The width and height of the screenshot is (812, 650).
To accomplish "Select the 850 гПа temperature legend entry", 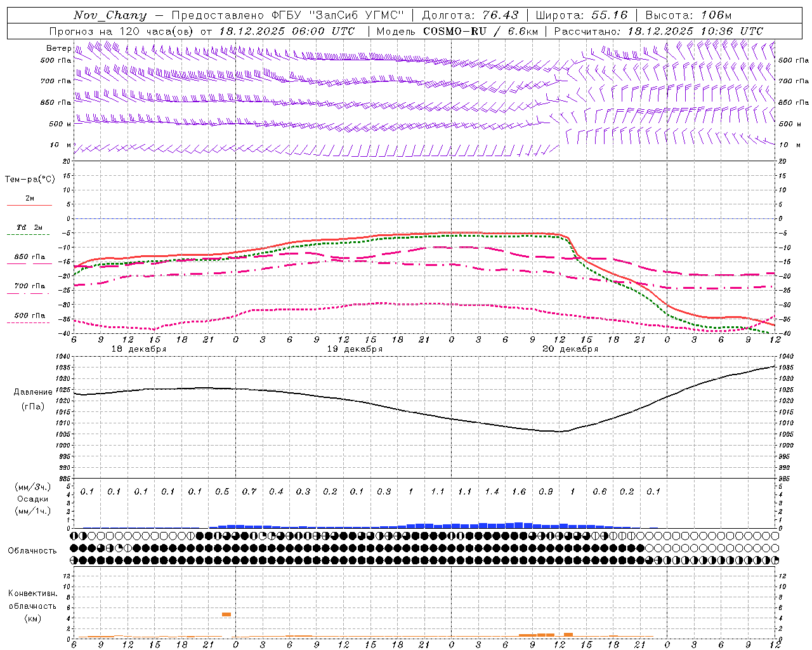I will pos(30,257).
